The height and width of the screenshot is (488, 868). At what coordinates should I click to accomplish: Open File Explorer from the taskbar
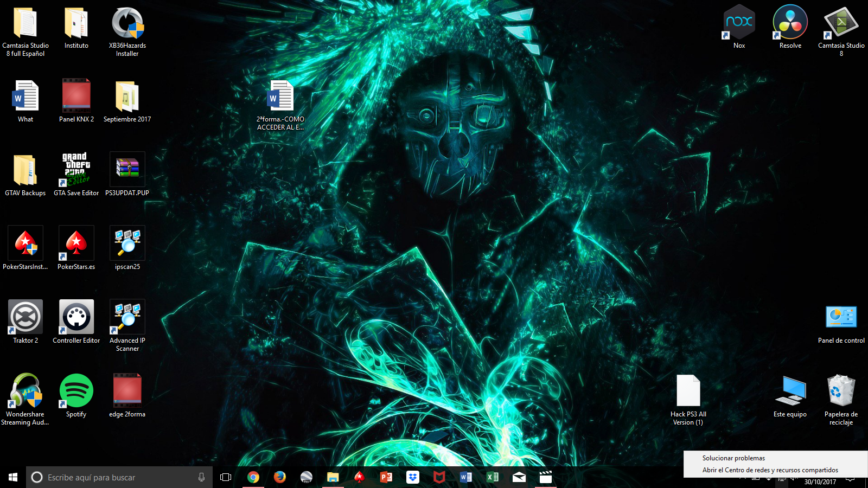[x=333, y=477]
